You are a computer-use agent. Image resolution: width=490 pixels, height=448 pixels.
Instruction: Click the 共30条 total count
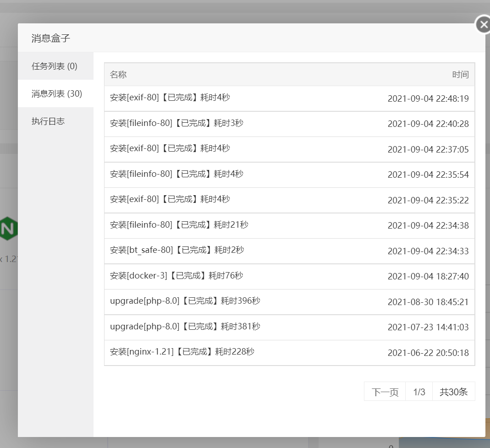coord(453,392)
